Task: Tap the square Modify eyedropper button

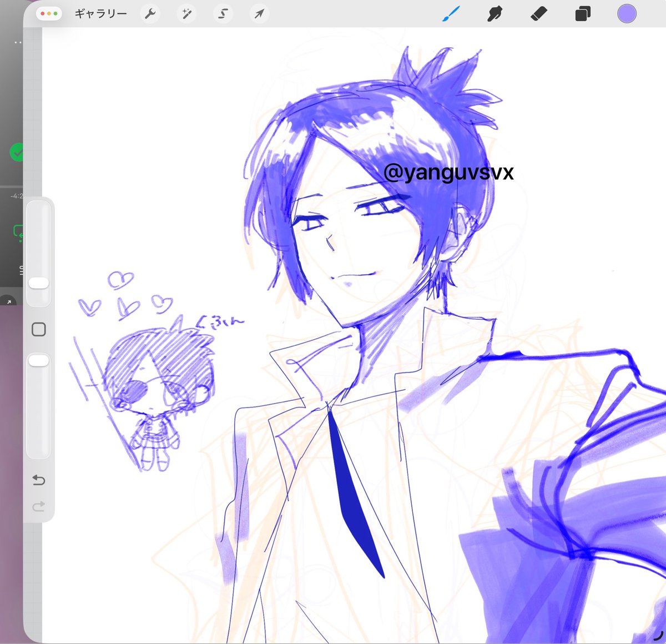Action: [x=39, y=330]
